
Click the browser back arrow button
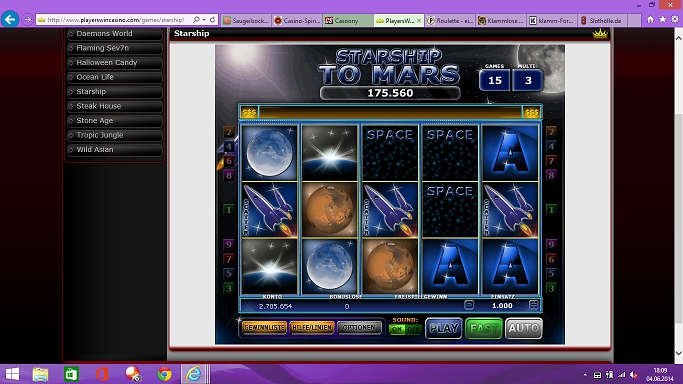10,20
